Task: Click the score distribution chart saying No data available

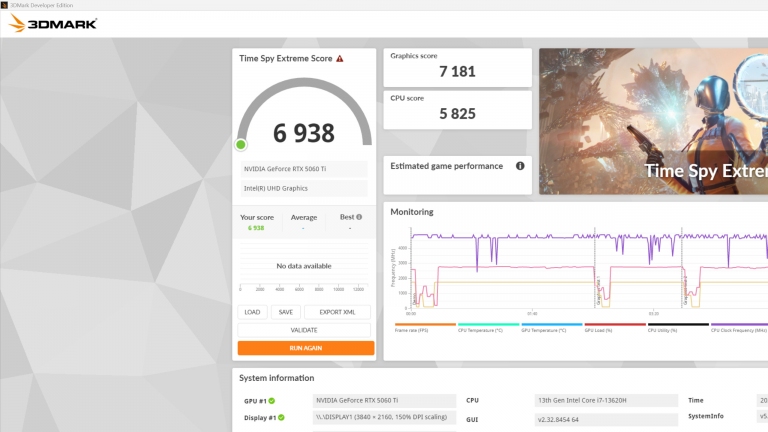Action: 304,266
